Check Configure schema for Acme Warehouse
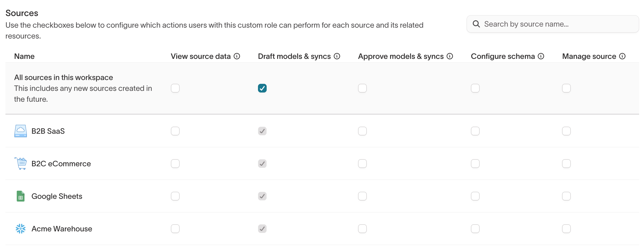Screen dimensions: 644x249 click(x=475, y=229)
